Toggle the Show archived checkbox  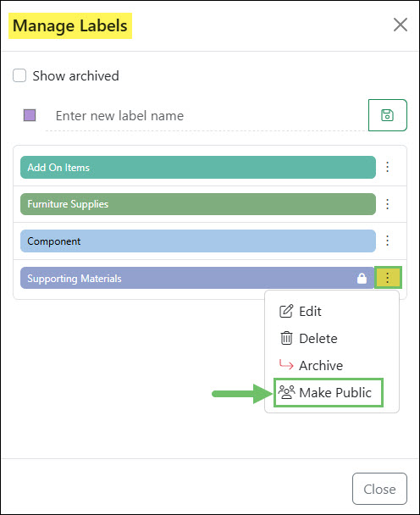coord(19,75)
